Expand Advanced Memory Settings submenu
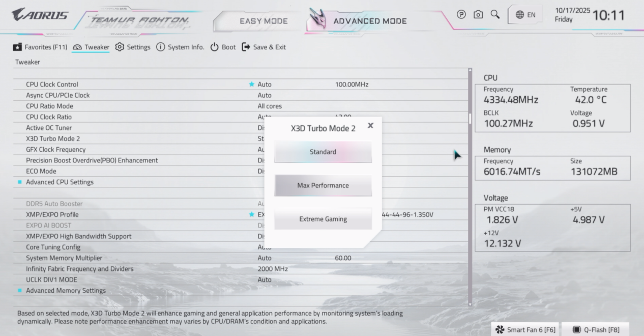This screenshot has width=644, height=336. coord(66,291)
